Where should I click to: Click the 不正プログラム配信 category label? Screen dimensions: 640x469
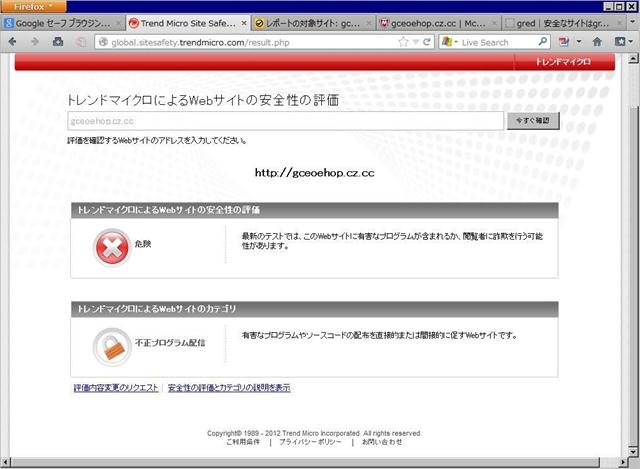(170, 343)
